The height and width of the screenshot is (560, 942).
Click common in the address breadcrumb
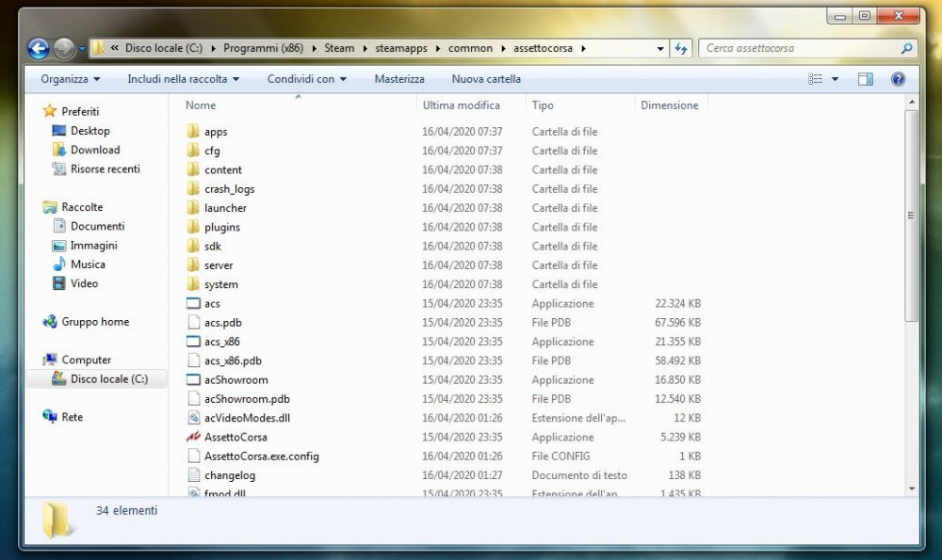pos(470,49)
